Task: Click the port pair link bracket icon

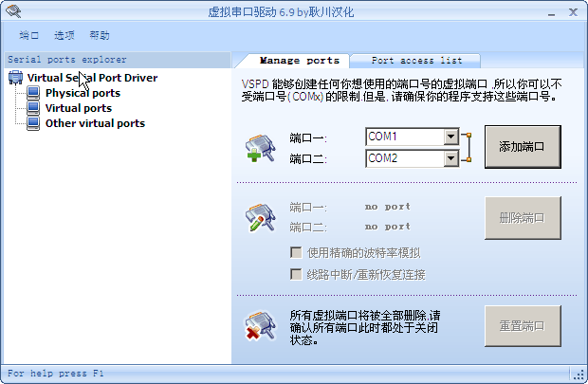Action: pyautogui.click(x=467, y=147)
